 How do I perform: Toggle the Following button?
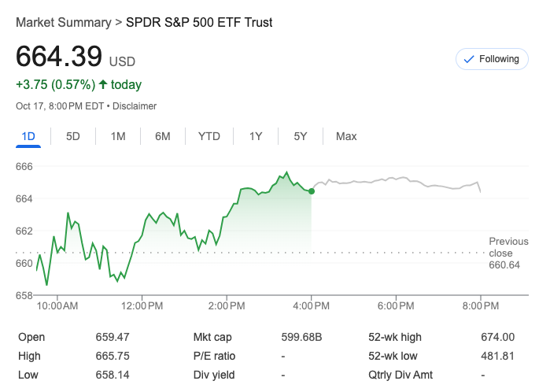[492, 59]
